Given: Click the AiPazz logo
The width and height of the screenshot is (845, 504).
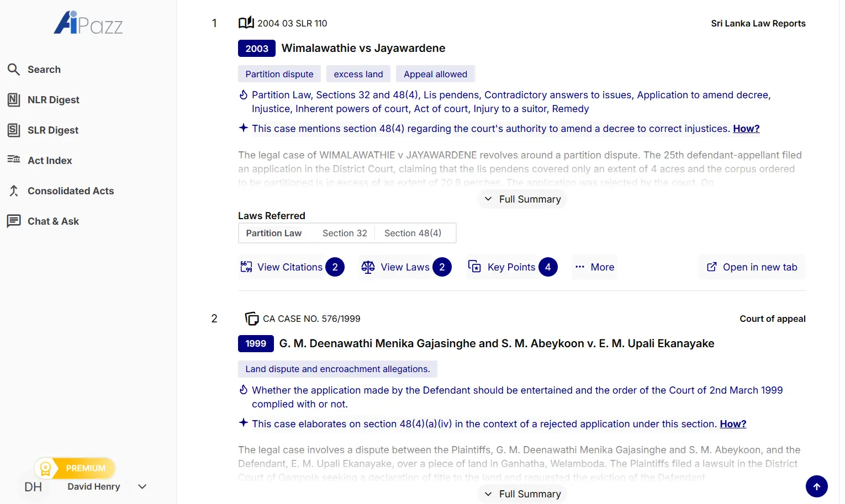Looking at the screenshot, I should click(88, 23).
